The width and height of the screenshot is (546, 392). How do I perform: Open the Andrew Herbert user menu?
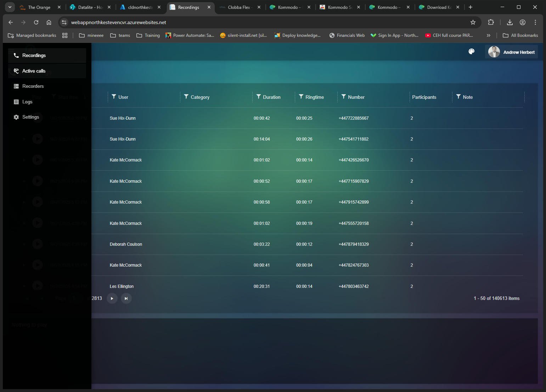click(x=511, y=52)
